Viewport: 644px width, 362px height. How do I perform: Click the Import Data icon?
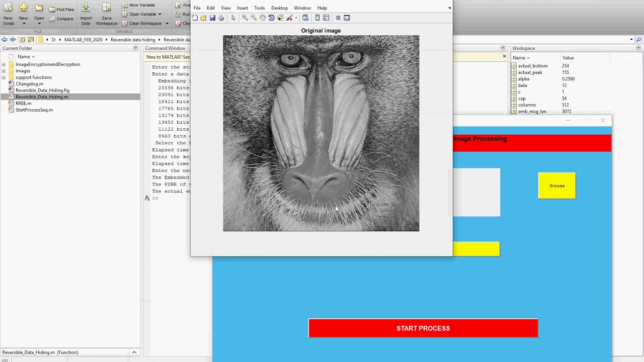(86, 8)
